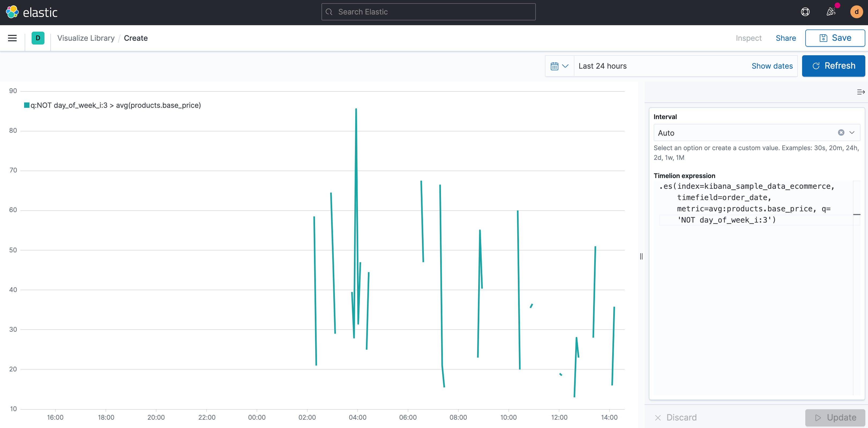Viewport: 868px width, 428px height.
Task: Open user avatar menu 'd'
Action: (856, 12)
